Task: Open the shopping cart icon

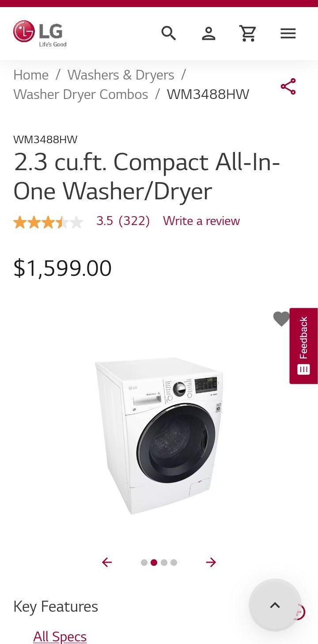Action: [x=248, y=33]
